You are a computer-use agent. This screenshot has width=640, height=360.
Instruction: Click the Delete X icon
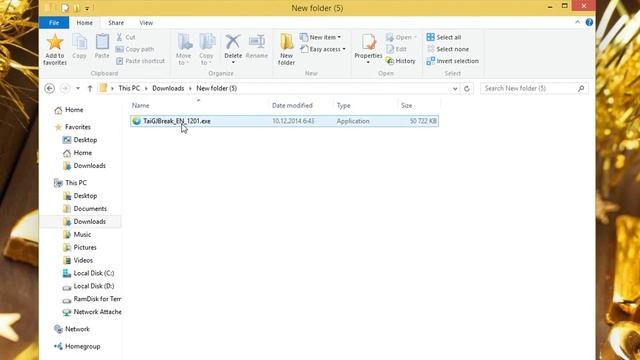click(x=233, y=42)
